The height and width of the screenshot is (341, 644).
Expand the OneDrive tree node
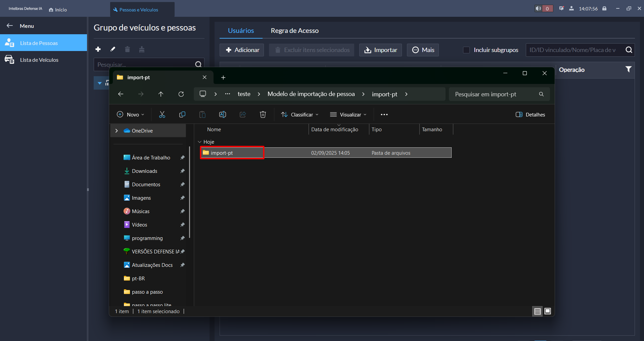[117, 131]
